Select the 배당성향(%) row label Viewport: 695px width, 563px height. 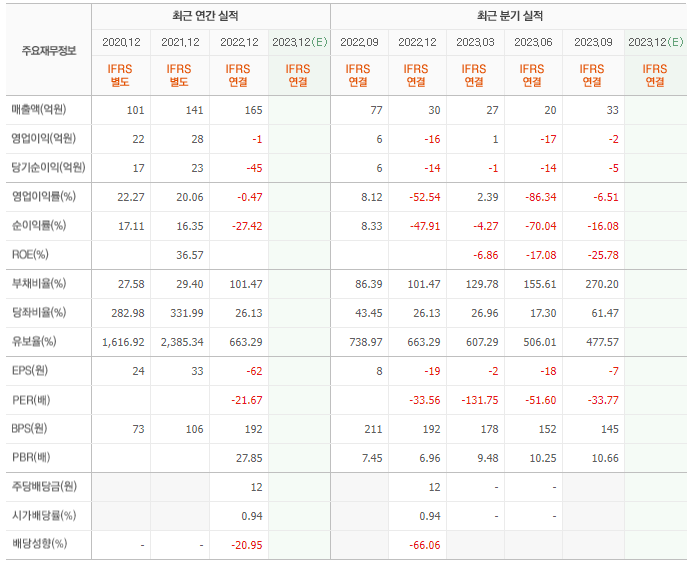point(39,543)
